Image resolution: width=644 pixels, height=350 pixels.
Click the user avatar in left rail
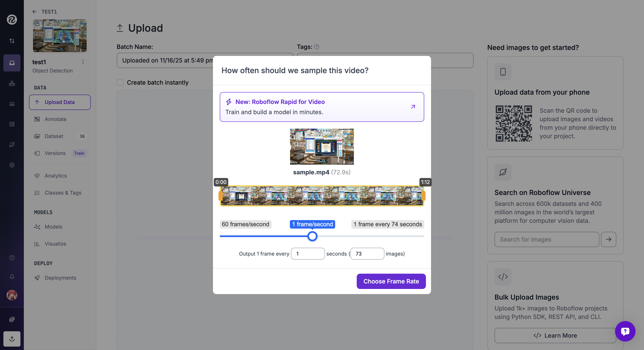pyautogui.click(x=12, y=295)
